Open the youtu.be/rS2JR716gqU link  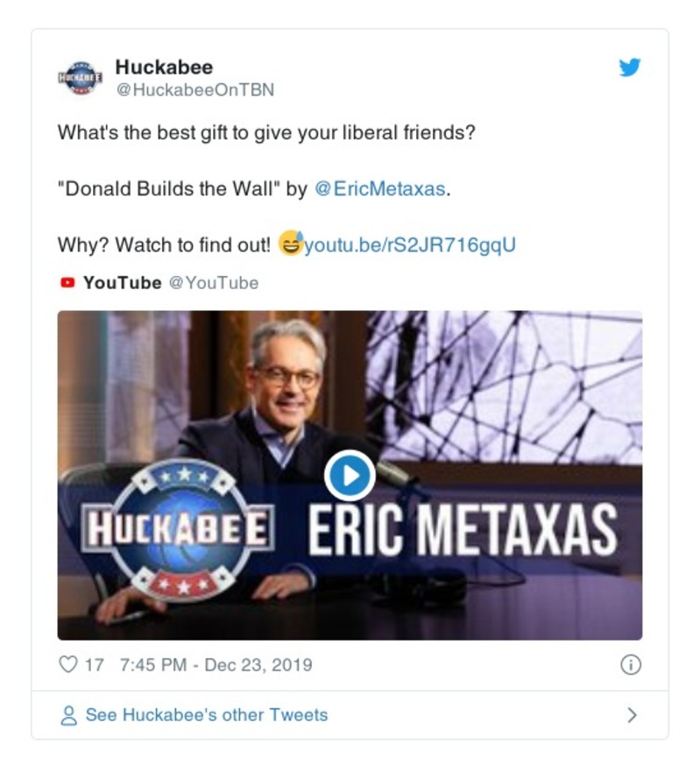coord(410,245)
